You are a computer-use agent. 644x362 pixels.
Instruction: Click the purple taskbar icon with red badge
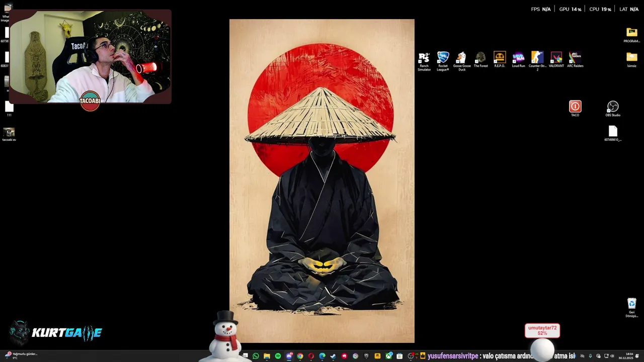point(289,356)
